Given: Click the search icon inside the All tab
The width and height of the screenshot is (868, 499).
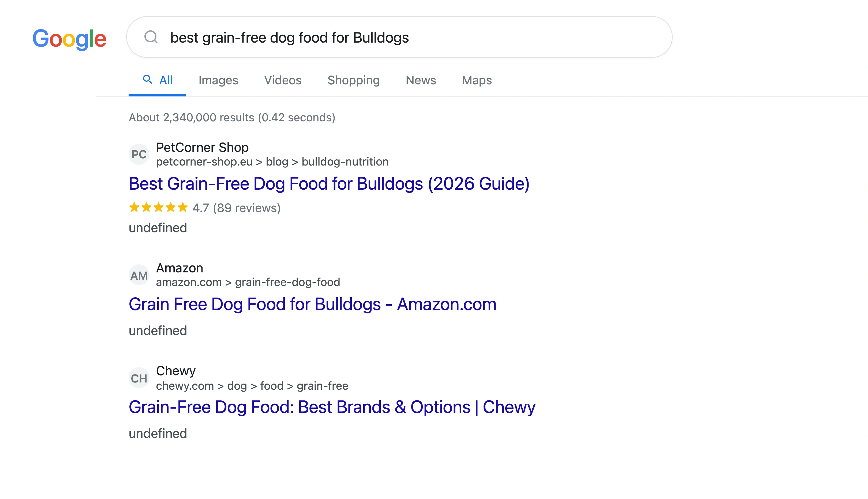Looking at the screenshot, I should pos(148,80).
